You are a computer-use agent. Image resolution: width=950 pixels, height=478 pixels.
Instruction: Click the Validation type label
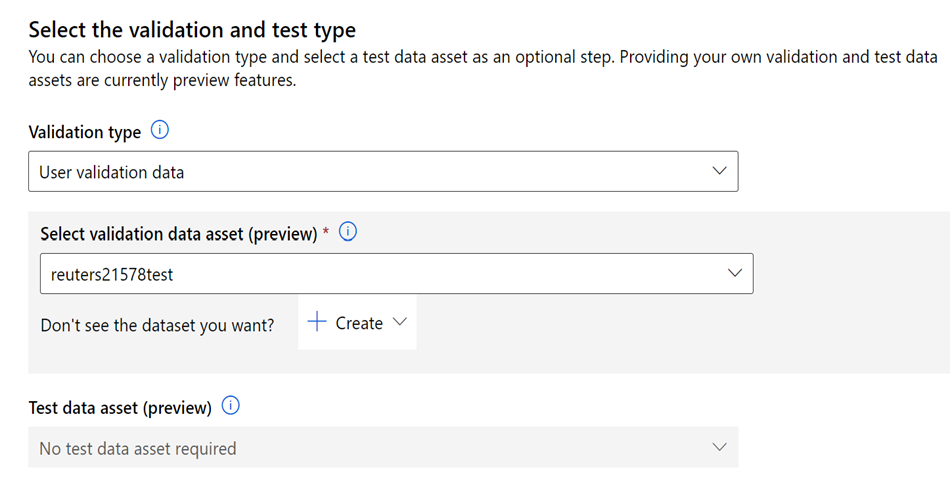(85, 132)
